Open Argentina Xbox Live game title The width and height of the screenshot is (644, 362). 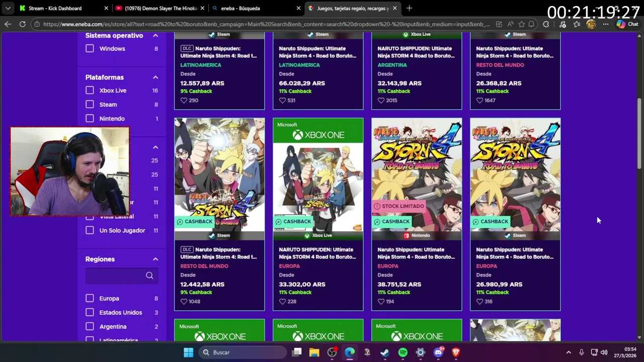[415, 52]
